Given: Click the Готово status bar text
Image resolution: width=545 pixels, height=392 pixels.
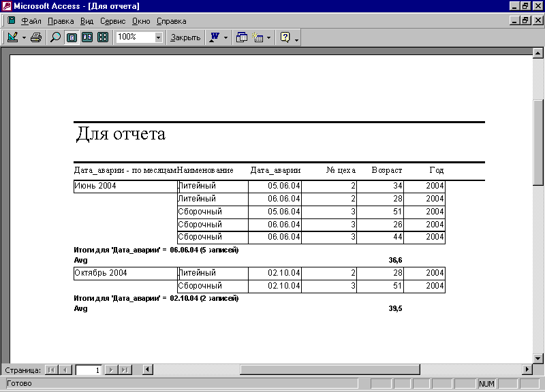Looking at the screenshot, I should coord(19,383).
